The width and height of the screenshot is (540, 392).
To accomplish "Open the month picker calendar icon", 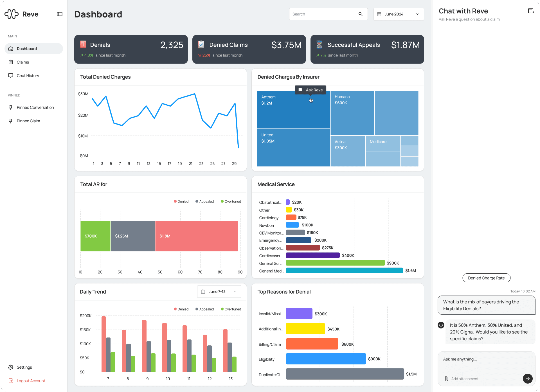I will coord(379,14).
